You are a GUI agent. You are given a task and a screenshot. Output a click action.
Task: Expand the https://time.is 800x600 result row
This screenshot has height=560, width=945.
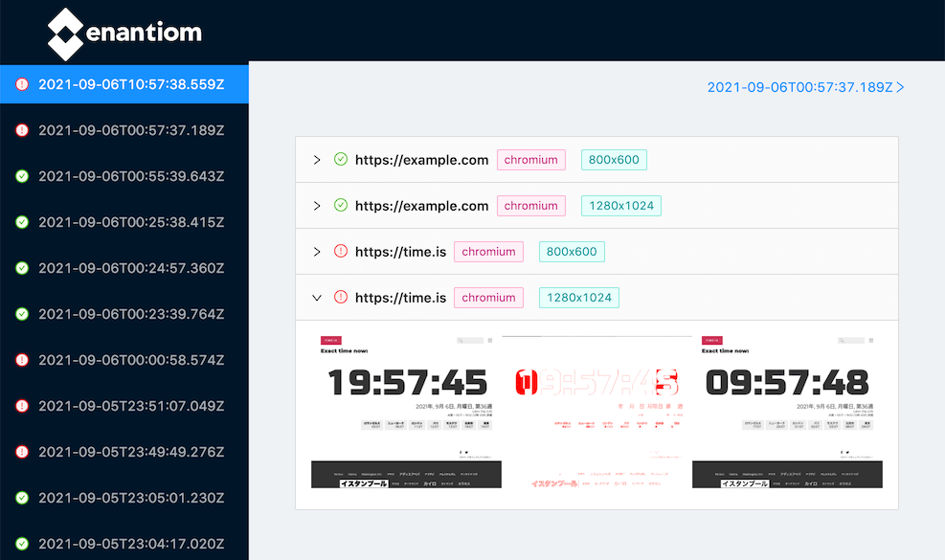(x=317, y=252)
